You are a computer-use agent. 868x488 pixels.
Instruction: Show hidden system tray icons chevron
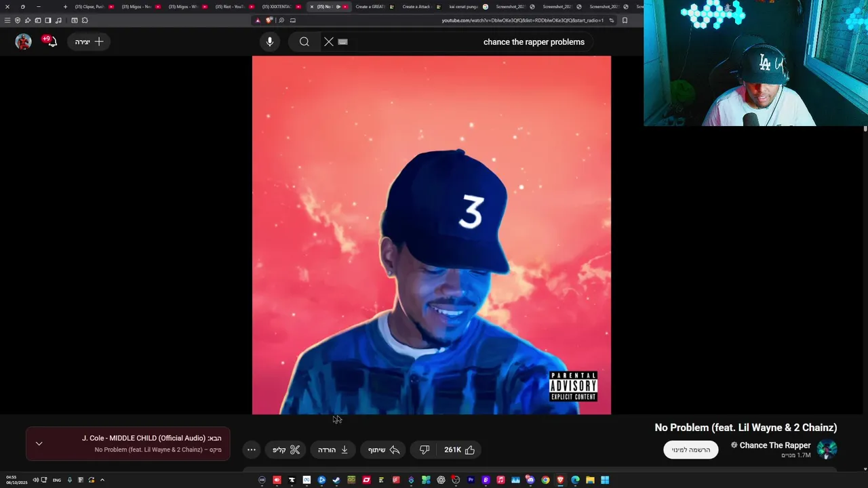point(102,480)
